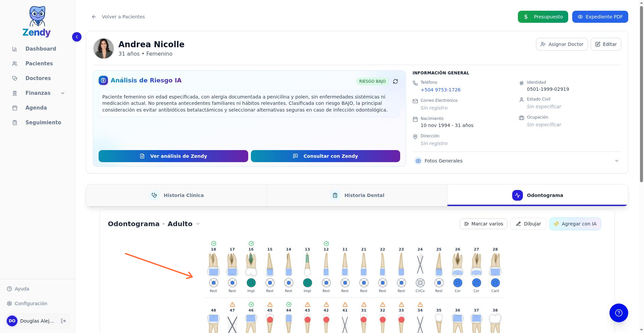This screenshot has height=333, width=644.
Task: Click phone number +504 9753-1726
Action: coord(440,90)
